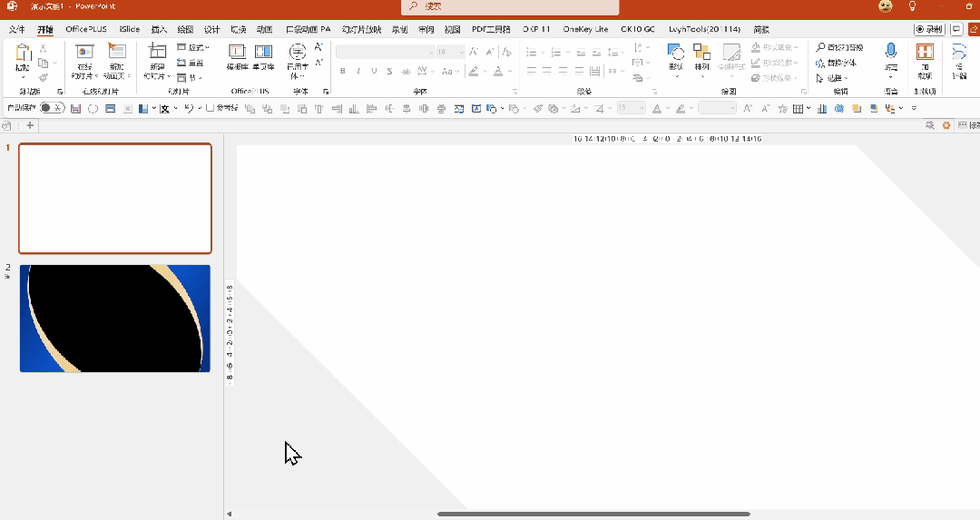Expand the Shape Outline dropdown
Viewport: 980px width, 520px height.
[774, 63]
